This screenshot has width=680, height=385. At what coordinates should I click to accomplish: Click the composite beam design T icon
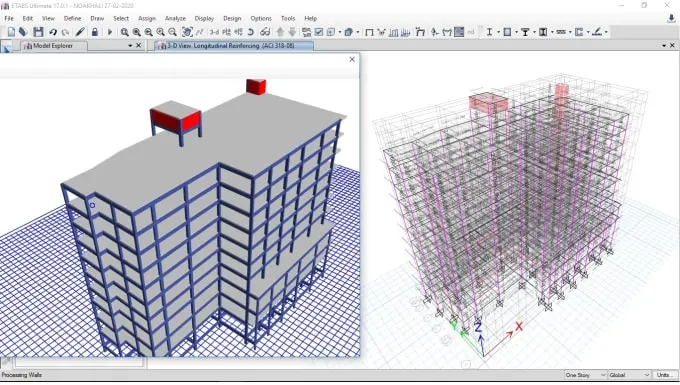click(525, 32)
